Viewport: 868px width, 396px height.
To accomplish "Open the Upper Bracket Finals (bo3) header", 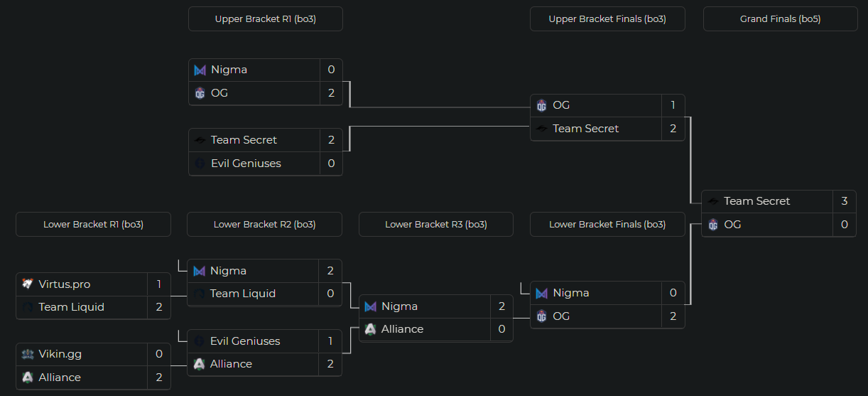I will tap(607, 19).
